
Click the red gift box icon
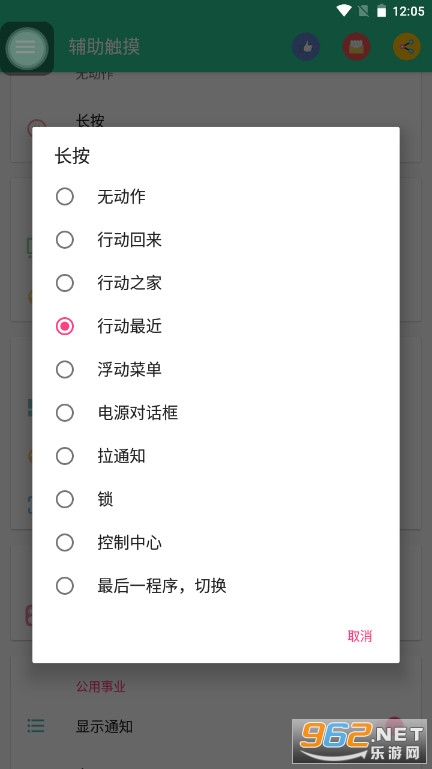(x=356, y=47)
